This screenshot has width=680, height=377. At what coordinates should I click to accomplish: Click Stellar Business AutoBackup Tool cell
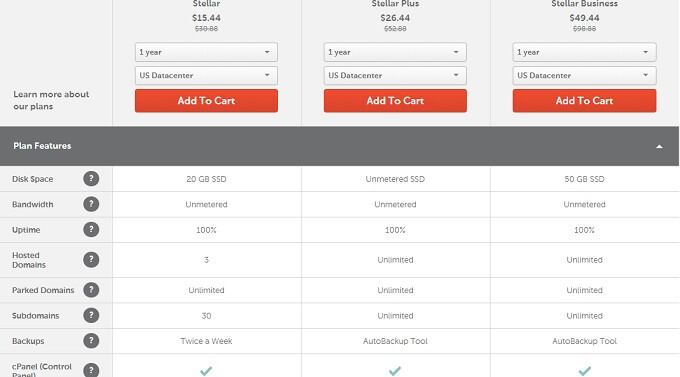coord(584,341)
